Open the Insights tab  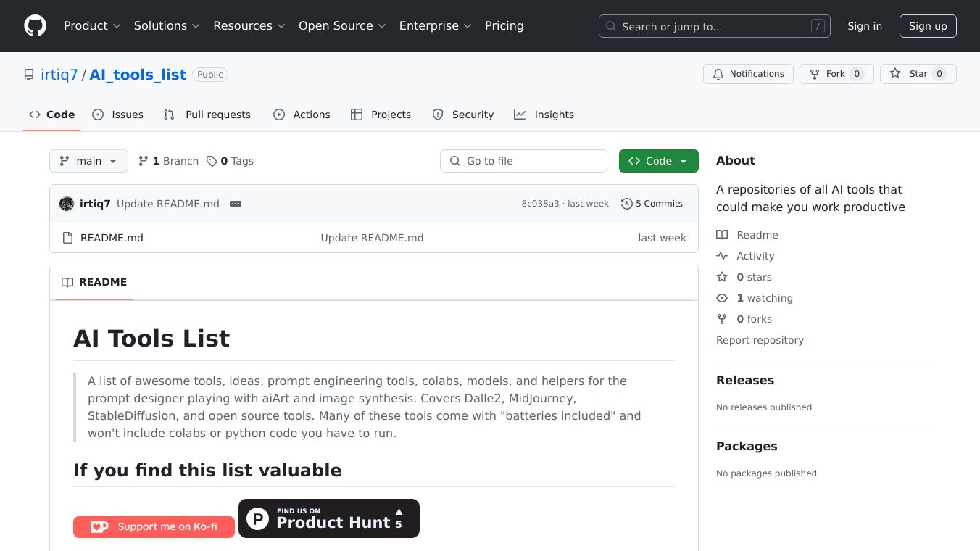[x=544, y=115]
